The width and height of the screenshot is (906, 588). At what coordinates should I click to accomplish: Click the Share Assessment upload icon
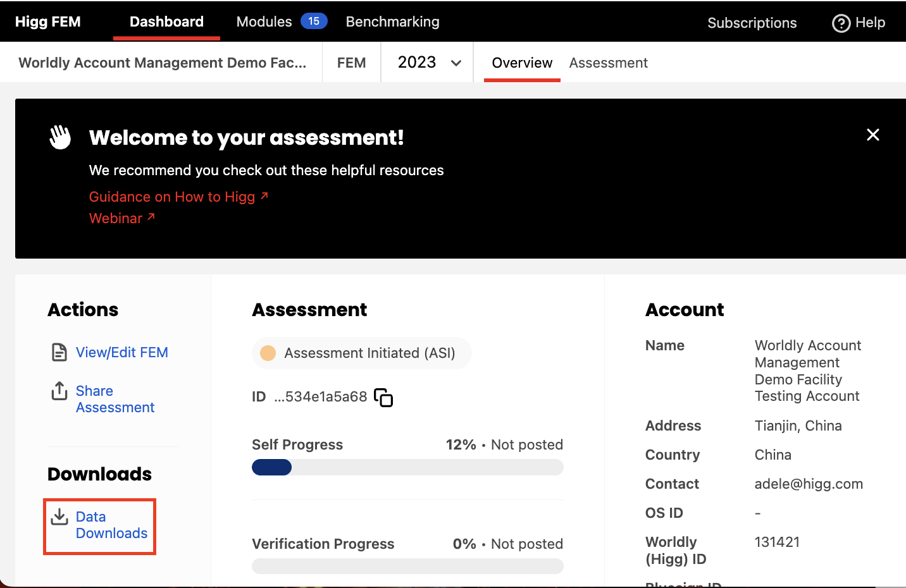59,391
